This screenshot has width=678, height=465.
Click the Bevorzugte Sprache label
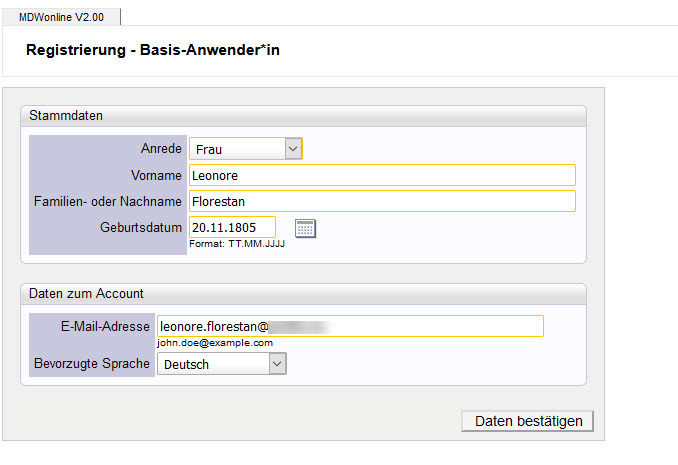92,364
